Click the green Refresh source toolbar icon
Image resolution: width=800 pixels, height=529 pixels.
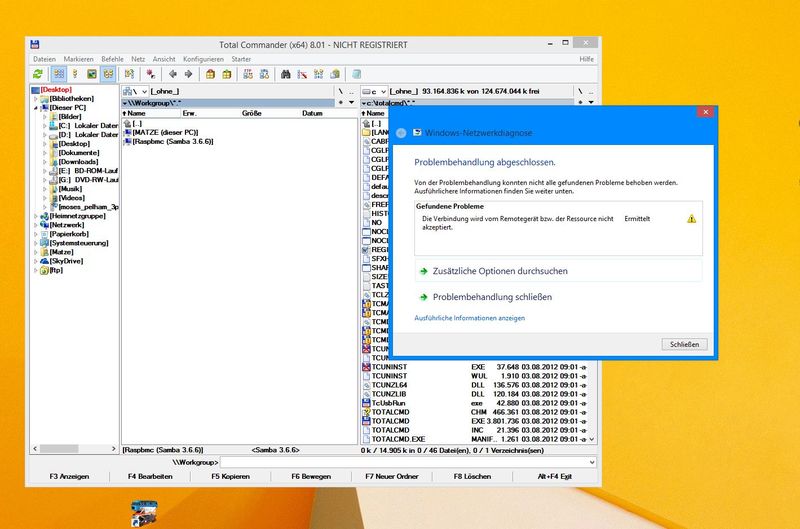click(38, 74)
